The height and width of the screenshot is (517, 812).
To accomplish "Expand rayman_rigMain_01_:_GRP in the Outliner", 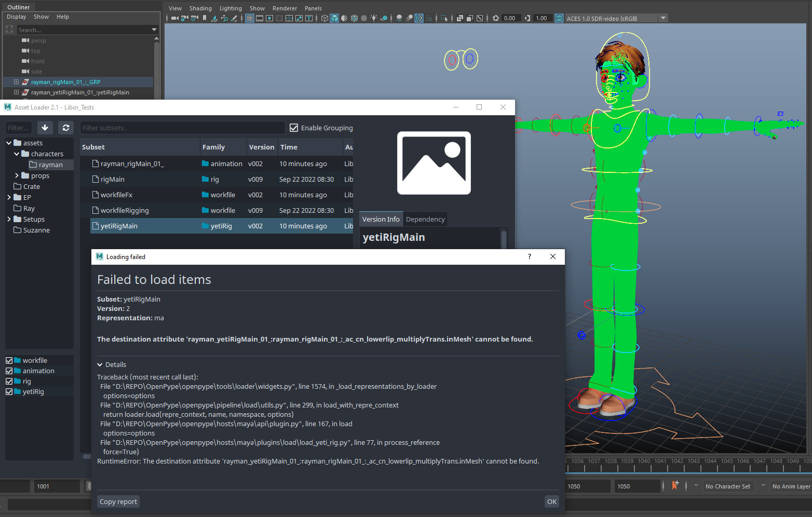I will tap(16, 82).
